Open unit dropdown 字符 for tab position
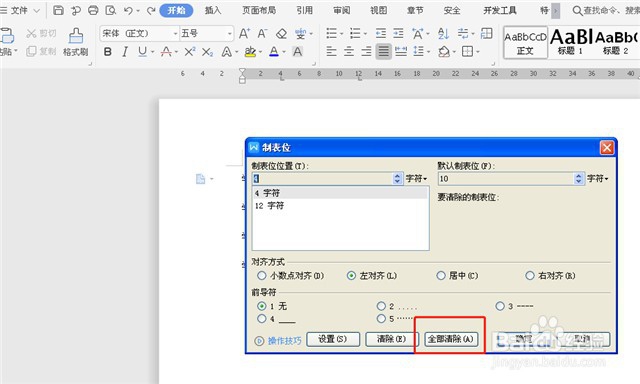 [416, 179]
